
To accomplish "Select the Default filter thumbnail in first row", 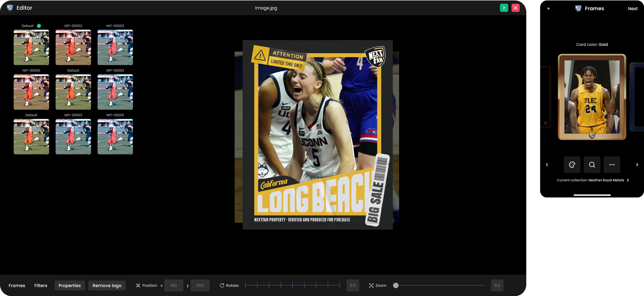I will coord(31,47).
